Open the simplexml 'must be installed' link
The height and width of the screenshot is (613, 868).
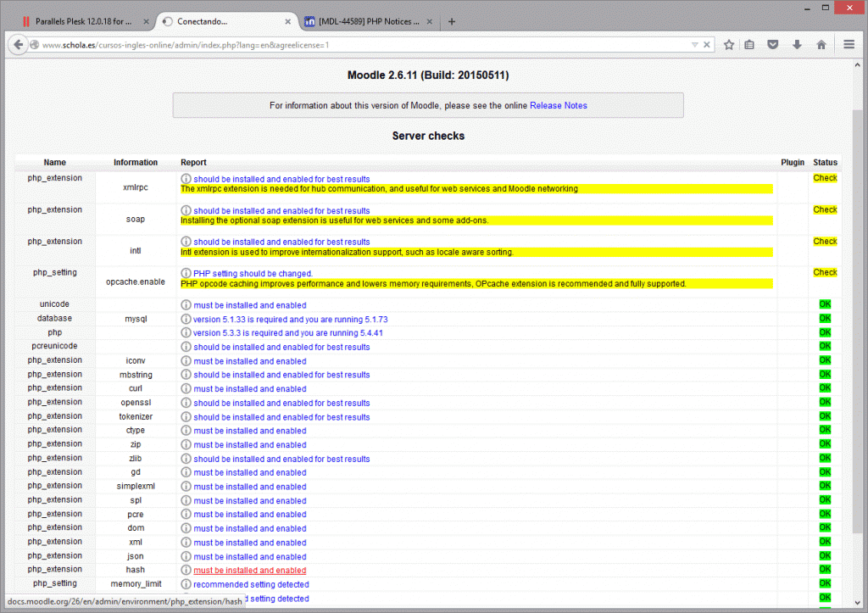[250, 487]
